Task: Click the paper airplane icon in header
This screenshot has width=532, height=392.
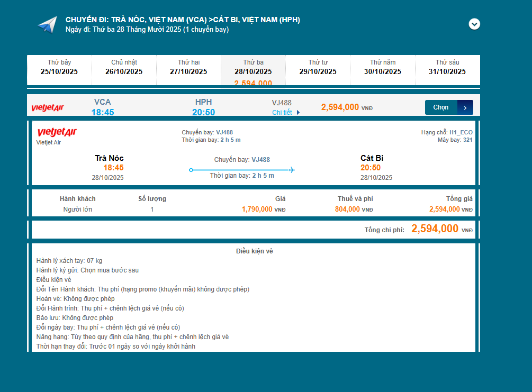Action: (x=47, y=25)
